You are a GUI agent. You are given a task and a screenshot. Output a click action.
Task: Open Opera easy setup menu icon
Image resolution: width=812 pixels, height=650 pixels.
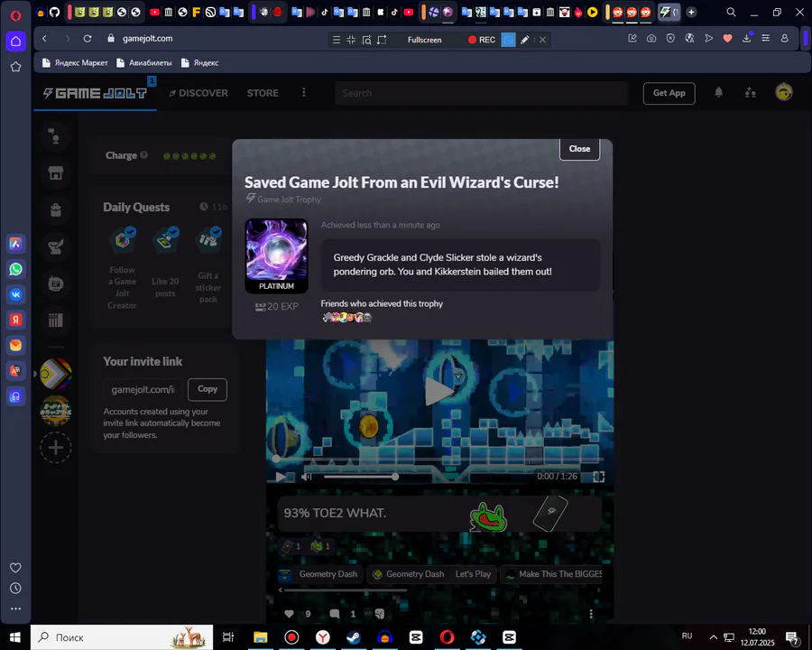tap(765, 38)
